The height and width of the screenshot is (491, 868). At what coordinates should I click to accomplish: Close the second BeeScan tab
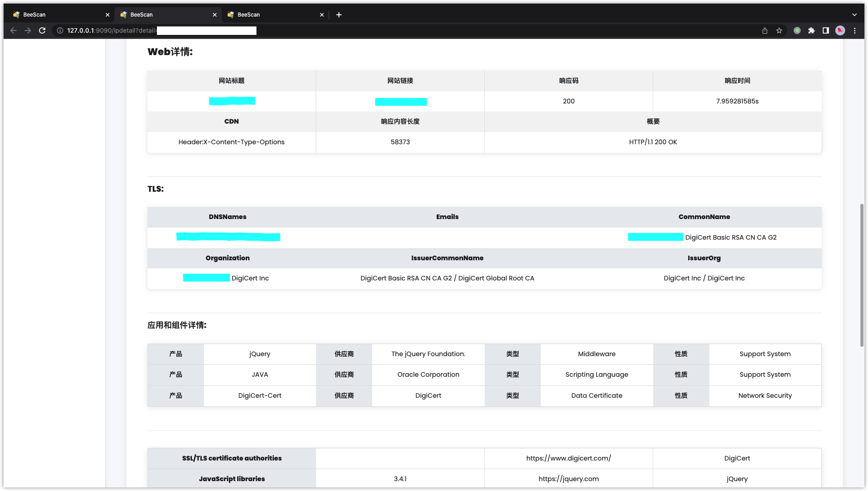pos(215,15)
